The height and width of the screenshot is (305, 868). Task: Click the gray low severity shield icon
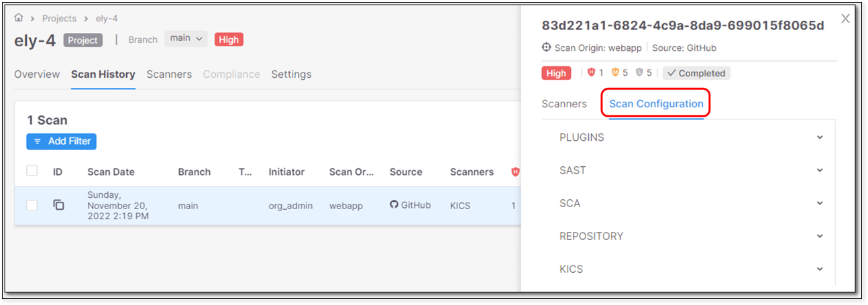click(639, 73)
